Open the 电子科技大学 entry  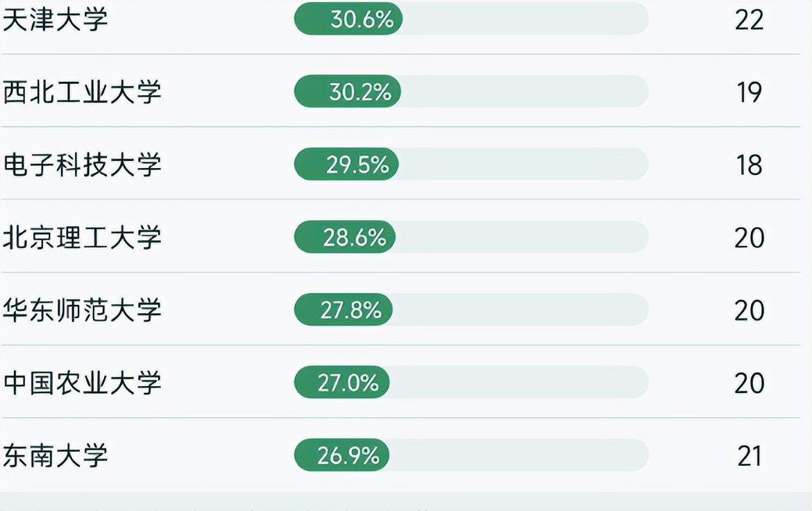(x=82, y=165)
